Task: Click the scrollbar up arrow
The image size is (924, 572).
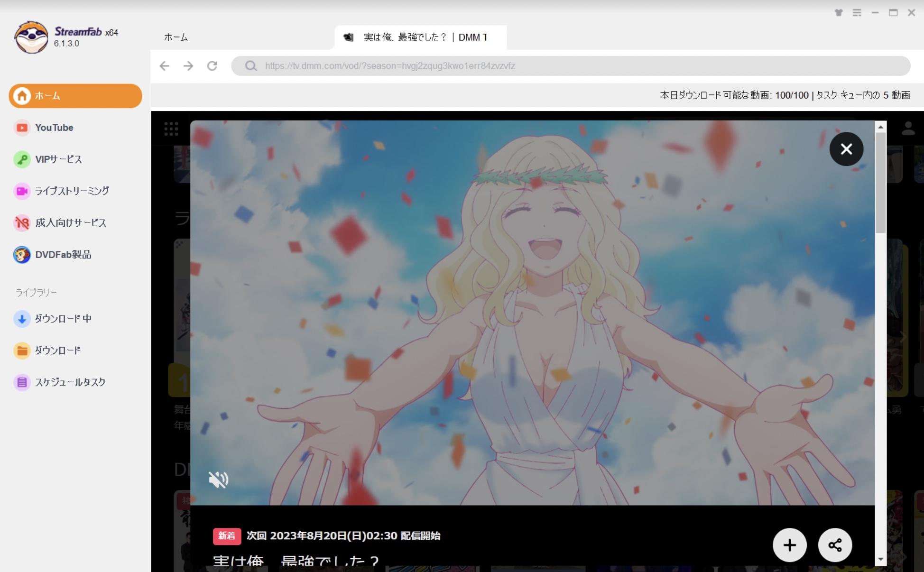Action: 881,127
